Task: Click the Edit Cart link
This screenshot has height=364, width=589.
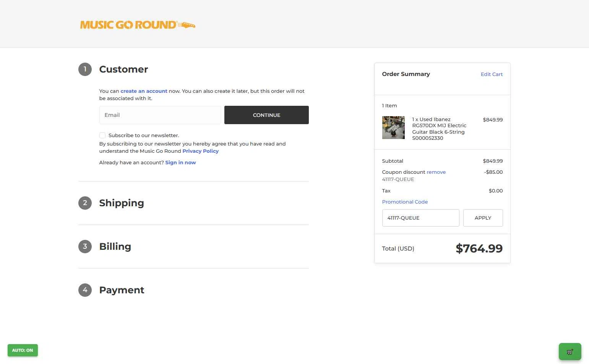Action: click(492, 74)
